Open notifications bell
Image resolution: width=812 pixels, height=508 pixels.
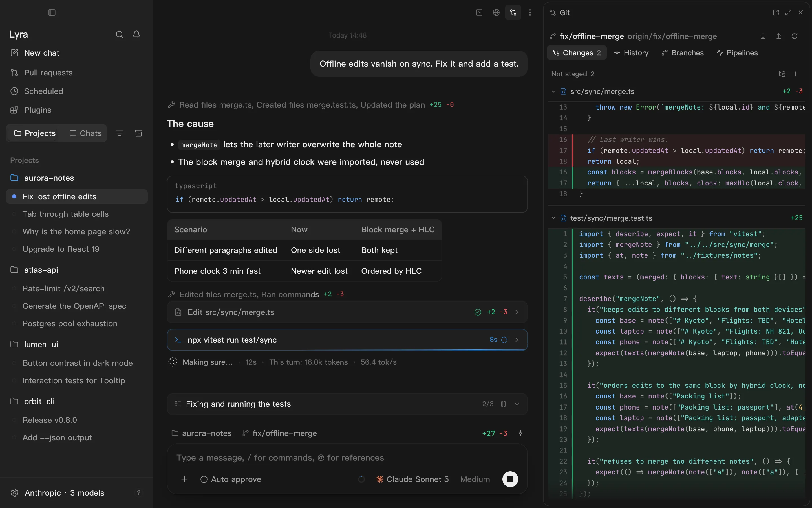pos(136,34)
